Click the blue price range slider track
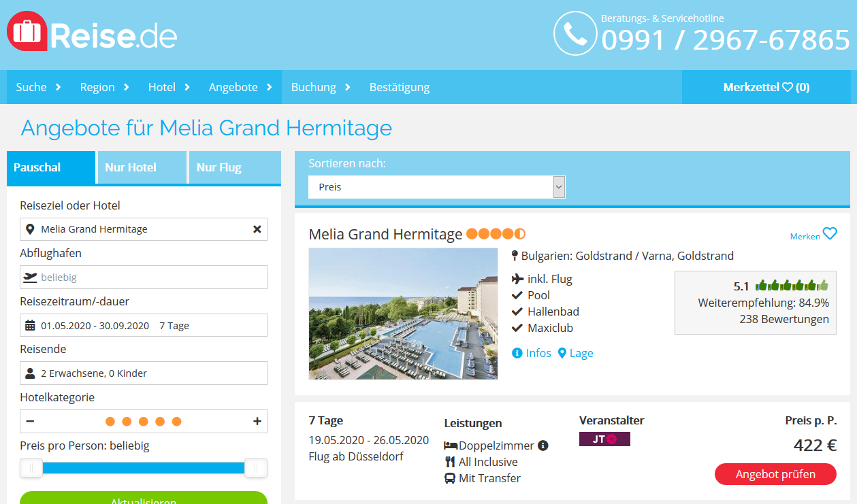Image resolution: width=857 pixels, height=504 pixels. click(x=144, y=468)
